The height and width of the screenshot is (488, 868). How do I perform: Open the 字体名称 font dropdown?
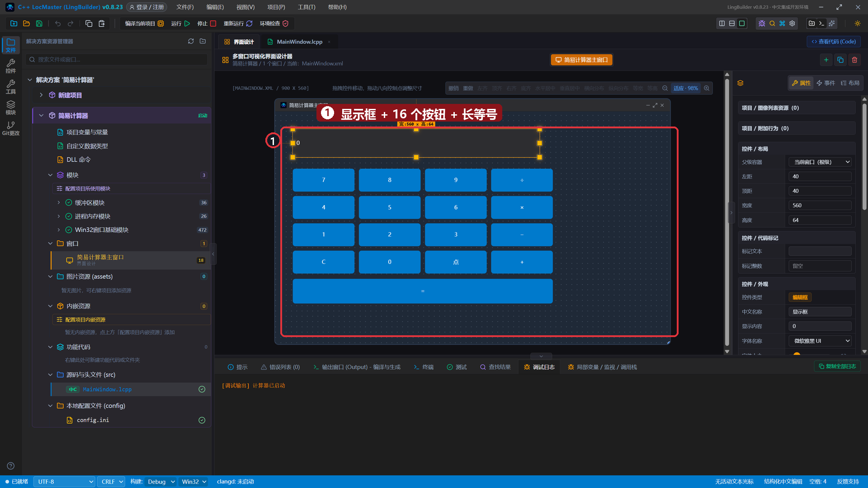click(x=820, y=341)
